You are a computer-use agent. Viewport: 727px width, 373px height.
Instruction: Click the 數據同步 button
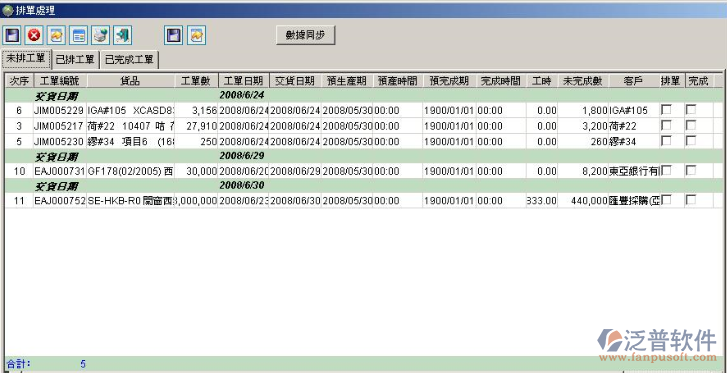click(306, 35)
